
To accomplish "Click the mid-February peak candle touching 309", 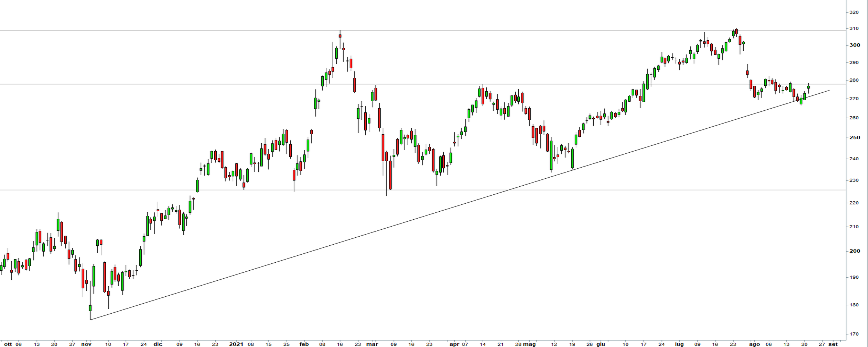I will tap(340, 36).
